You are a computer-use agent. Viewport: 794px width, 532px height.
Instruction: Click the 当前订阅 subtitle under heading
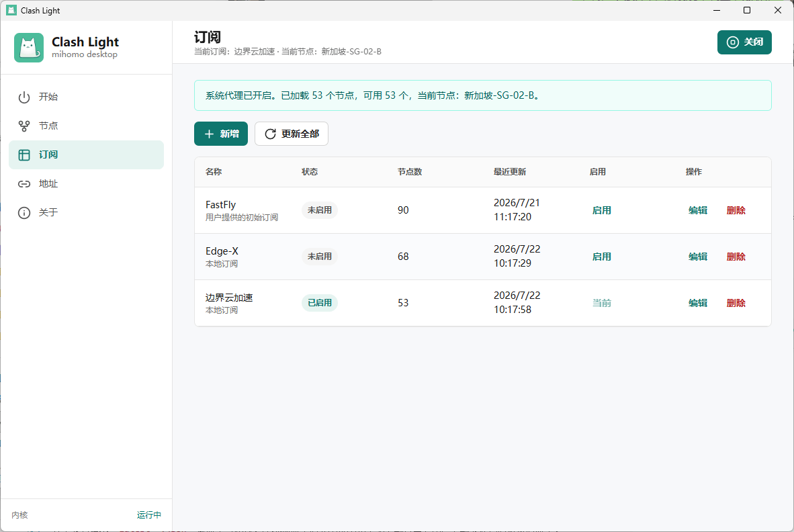click(x=288, y=52)
